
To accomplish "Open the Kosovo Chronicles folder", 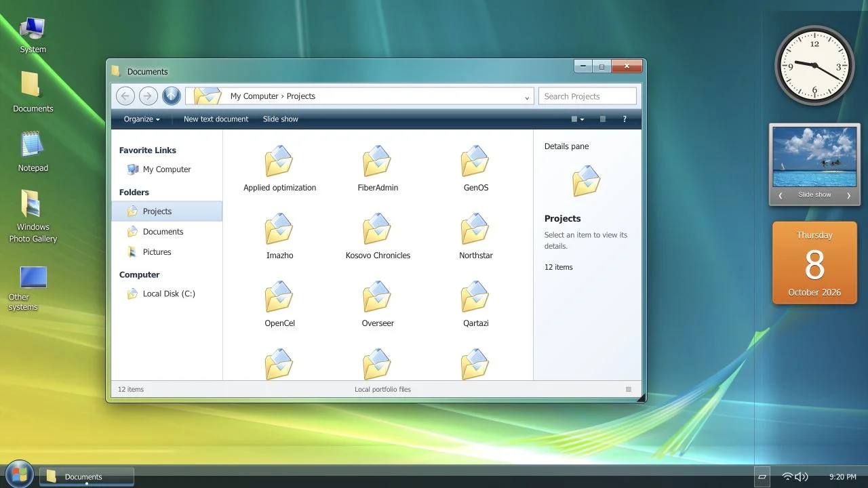I will 378,237.
